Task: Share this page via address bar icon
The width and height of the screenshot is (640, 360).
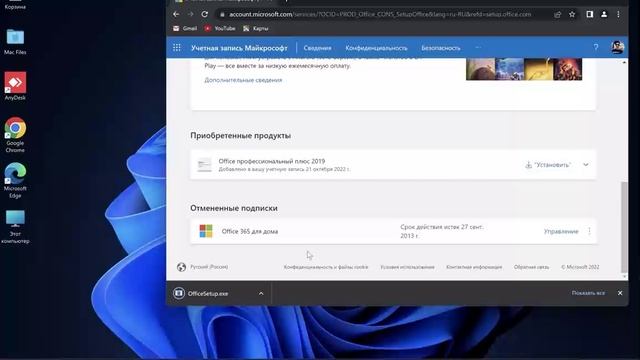Action: point(558,14)
